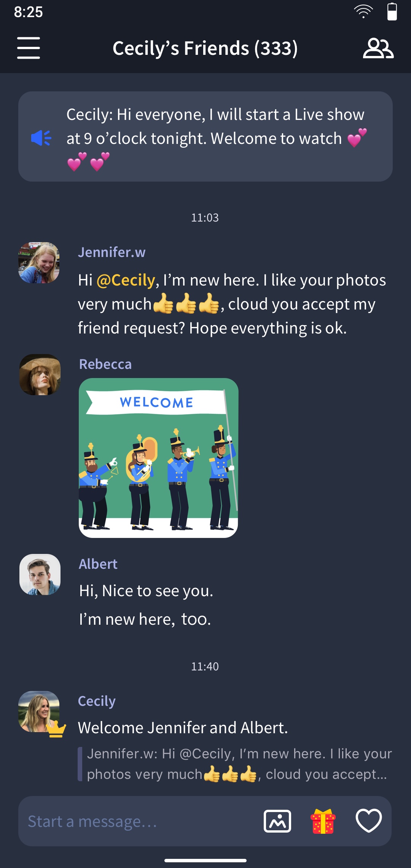The width and height of the screenshot is (411, 868).
Task: Open Cecily's Live show announcement banner
Action: point(205,136)
